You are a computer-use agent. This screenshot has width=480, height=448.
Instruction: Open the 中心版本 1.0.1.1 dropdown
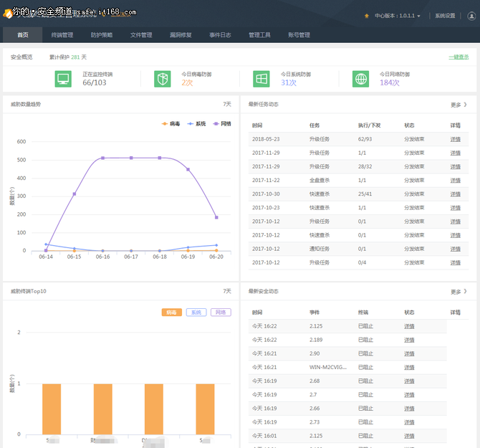[x=398, y=16]
